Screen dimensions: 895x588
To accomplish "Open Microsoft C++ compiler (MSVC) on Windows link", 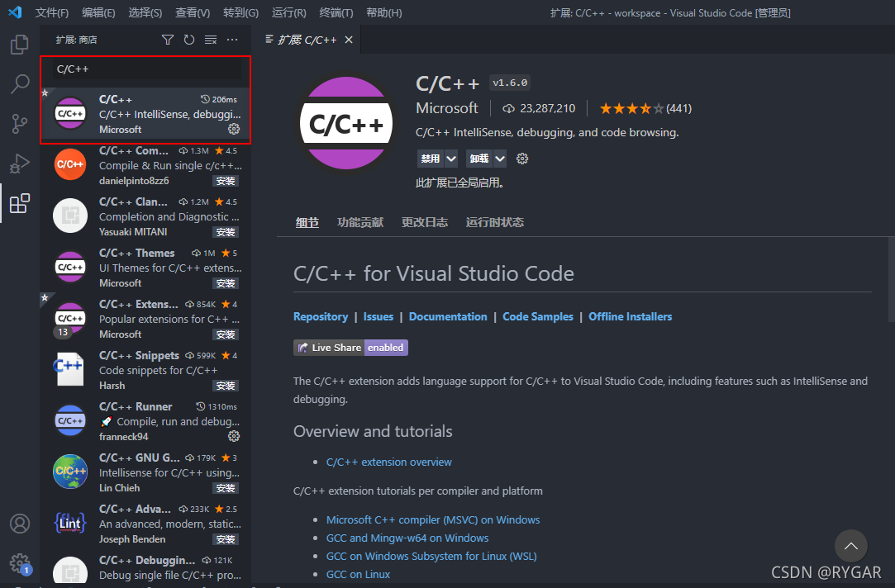I will tap(433, 519).
